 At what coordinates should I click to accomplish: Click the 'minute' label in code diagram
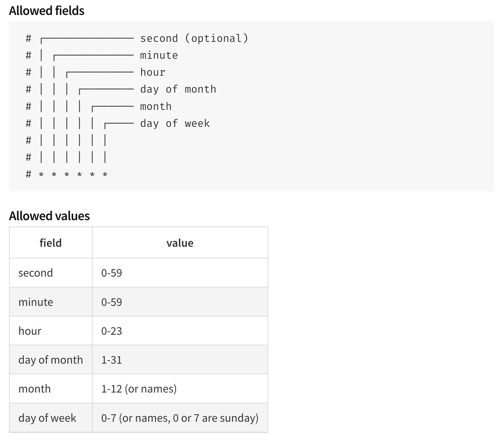coord(159,55)
